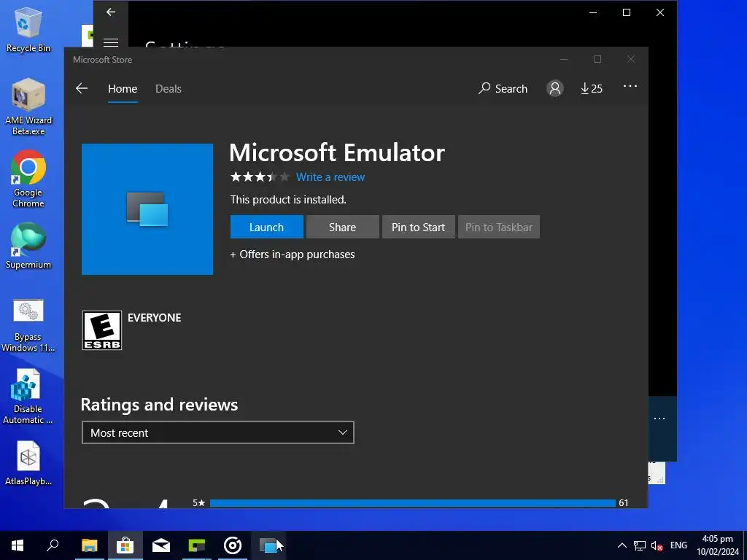The height and width of the screenshot is (560, 747).
Task: Select AME Wizard Beta.exe desktop icon
Action: [28, 106]
